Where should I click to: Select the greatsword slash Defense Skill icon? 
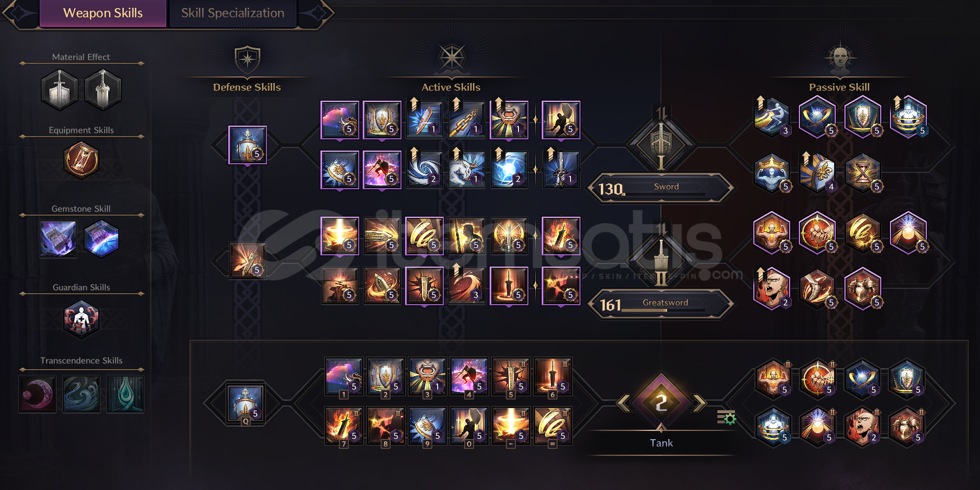[x=247, y=261]
